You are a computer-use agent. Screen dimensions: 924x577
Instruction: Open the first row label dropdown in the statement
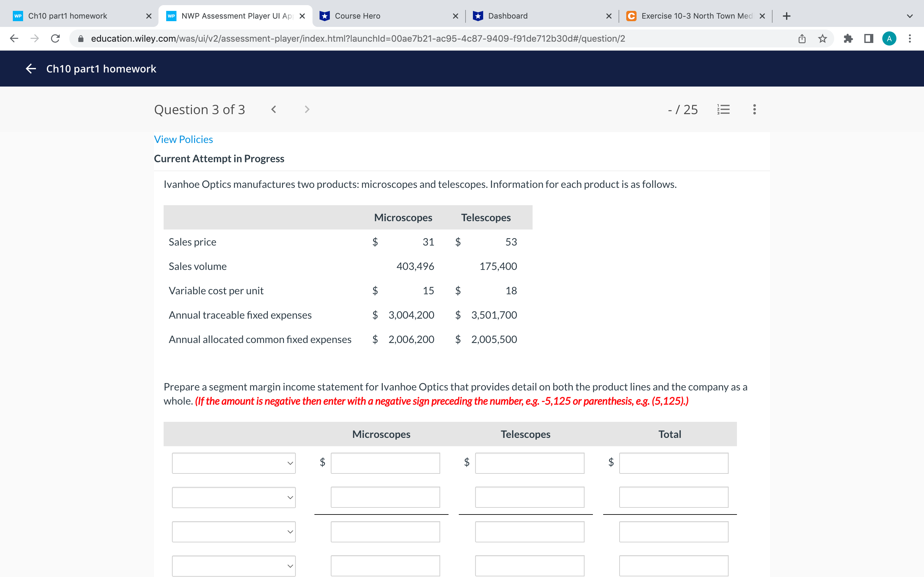click(x=234, y=463)
